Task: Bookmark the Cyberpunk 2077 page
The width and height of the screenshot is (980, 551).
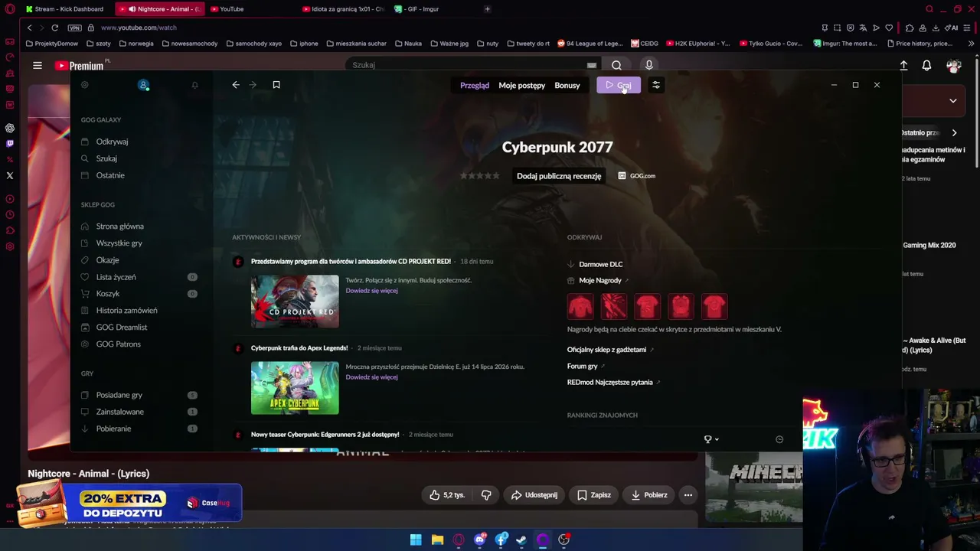Action: 276,85
